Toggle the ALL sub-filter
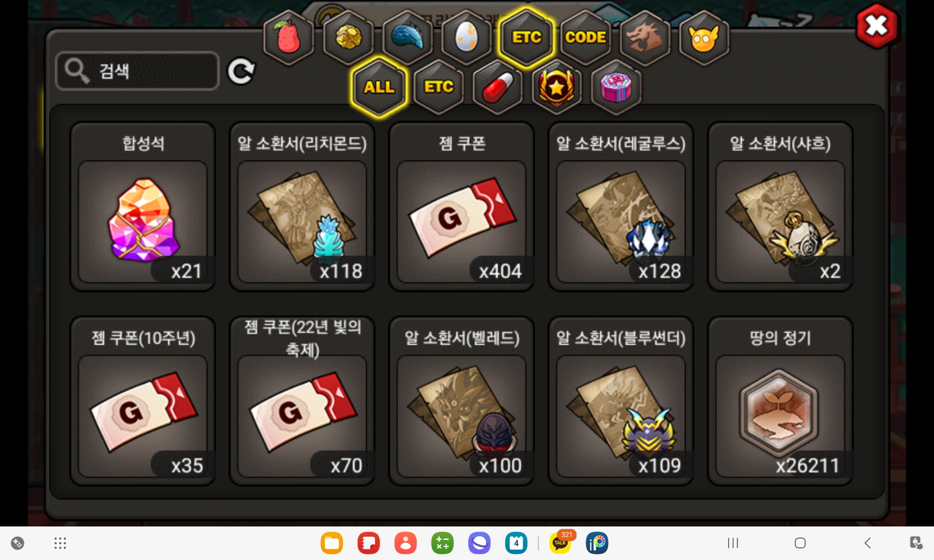Screen dimensions: 934x560 (379, 87)
